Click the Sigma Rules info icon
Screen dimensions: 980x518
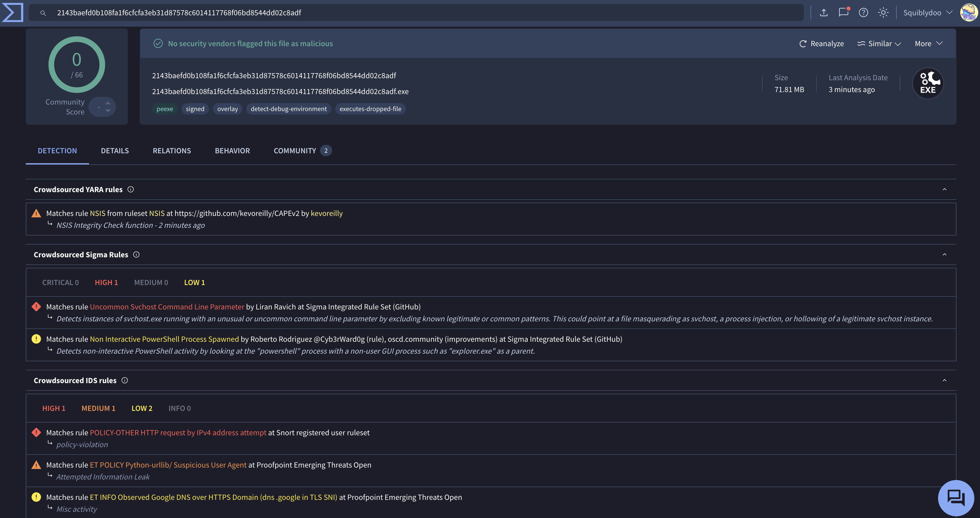(136, 254)
